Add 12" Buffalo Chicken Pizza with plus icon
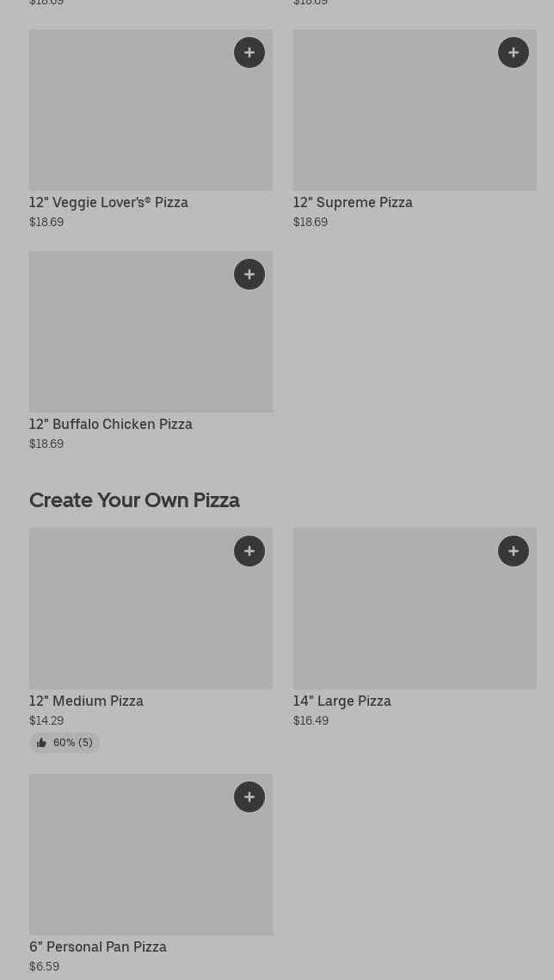Screen dimensions: 554x980 (249, 274)
